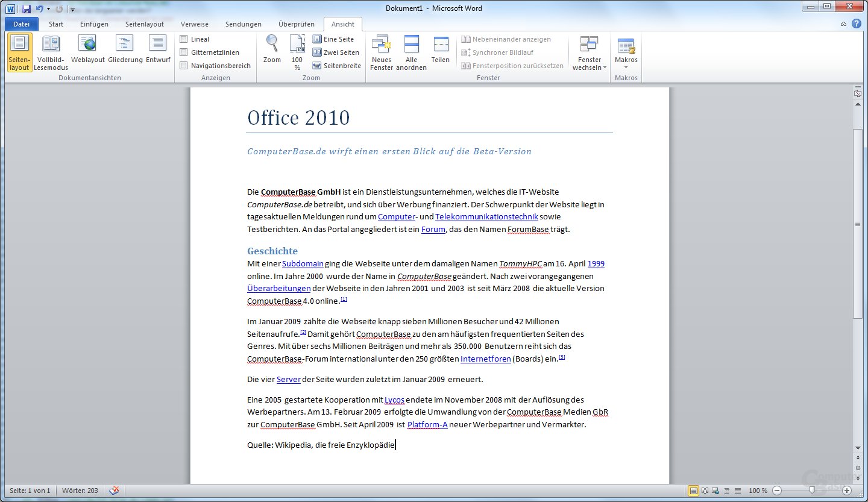Image resolution: width=868 pixels, height=502 pixels.
Task: Set zoom to 100 % in ribbon
Action: (x=297, y=52)
